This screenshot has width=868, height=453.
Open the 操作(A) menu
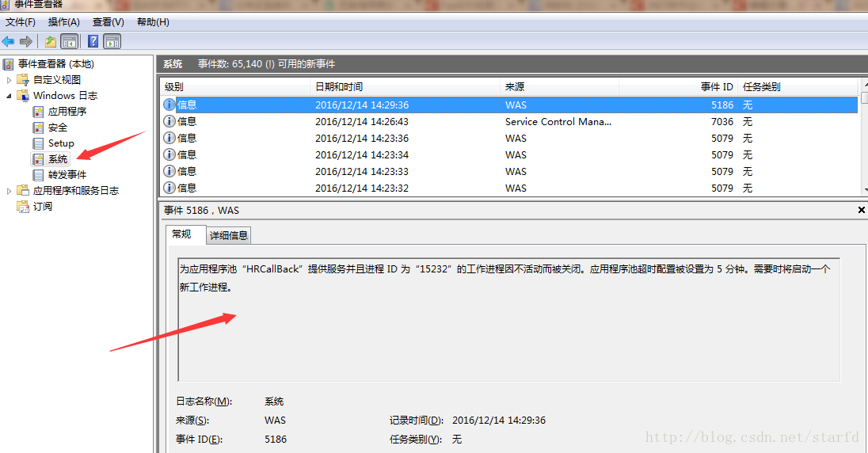pos(63,22)
